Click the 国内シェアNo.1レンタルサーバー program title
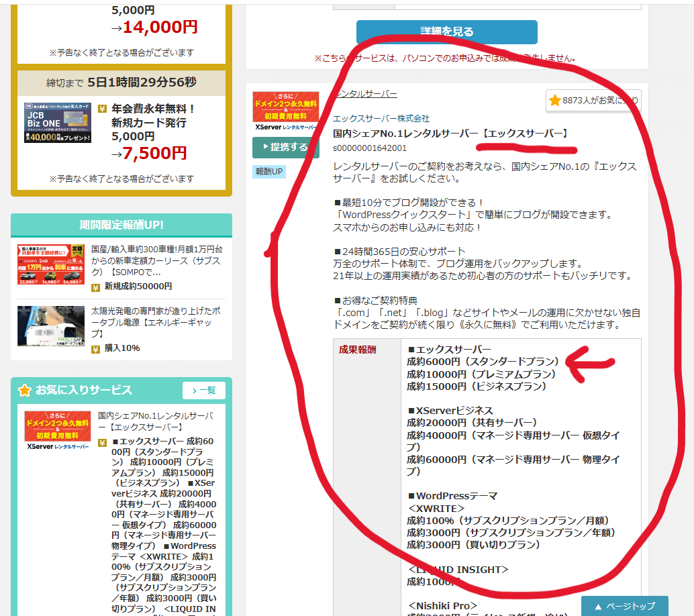 pyautogui.click(x=450, y=134)
